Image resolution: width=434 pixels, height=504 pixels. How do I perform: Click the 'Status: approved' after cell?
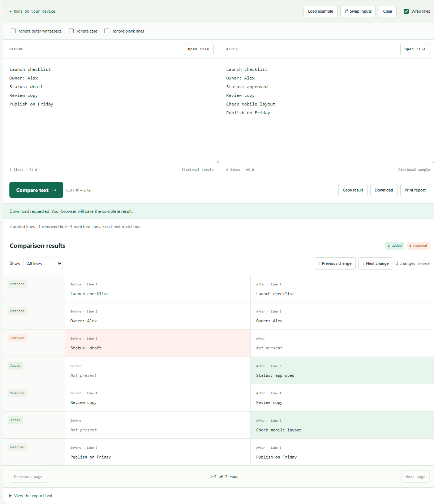click(x=342, y=370)
